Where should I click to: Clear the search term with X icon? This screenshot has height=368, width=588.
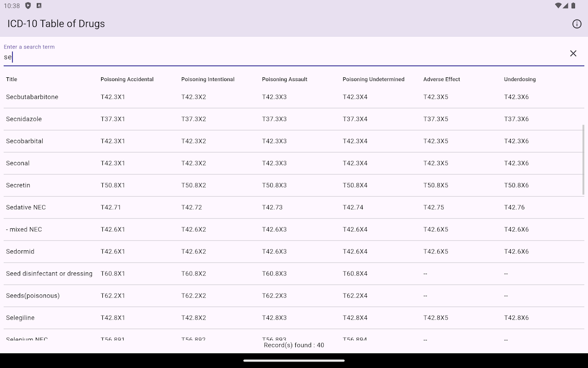click(573, 53)
